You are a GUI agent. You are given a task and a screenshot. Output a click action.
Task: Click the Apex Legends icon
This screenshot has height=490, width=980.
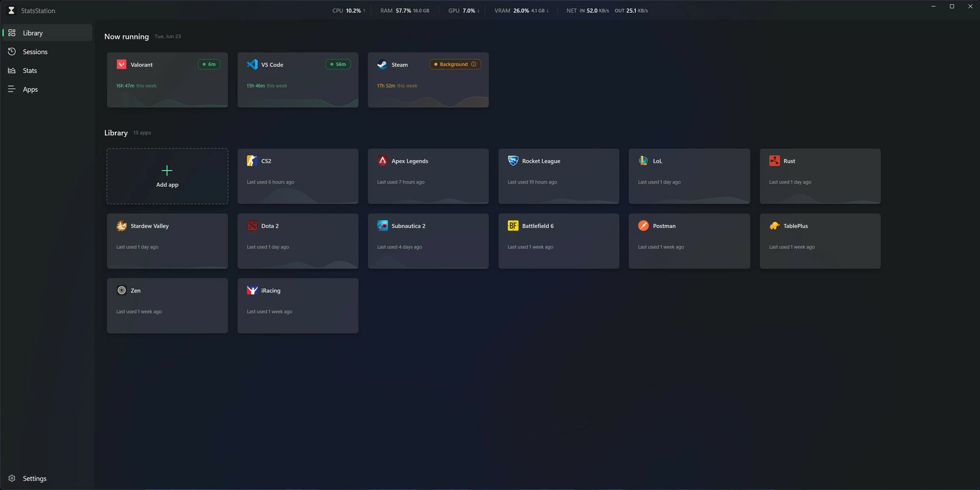[382, 161]
